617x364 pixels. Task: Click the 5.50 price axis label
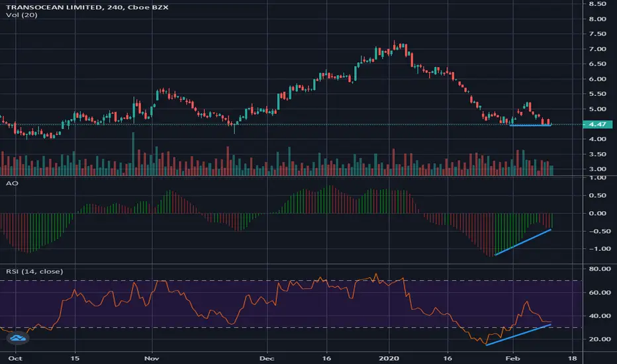click(597, 94)
